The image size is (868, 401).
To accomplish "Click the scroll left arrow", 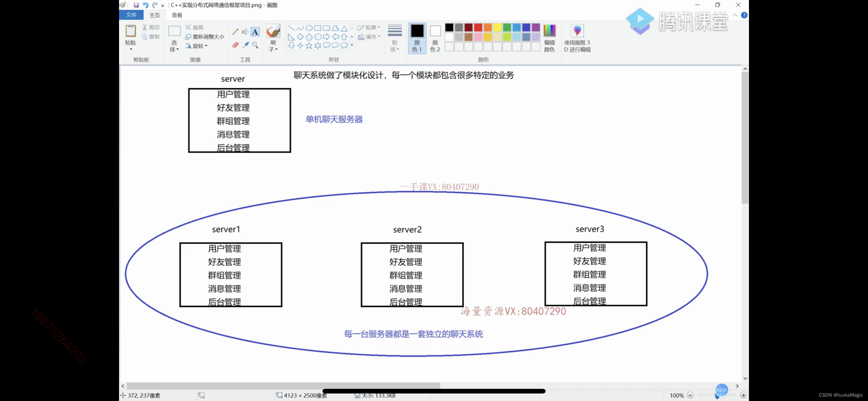I will [123, 386].
